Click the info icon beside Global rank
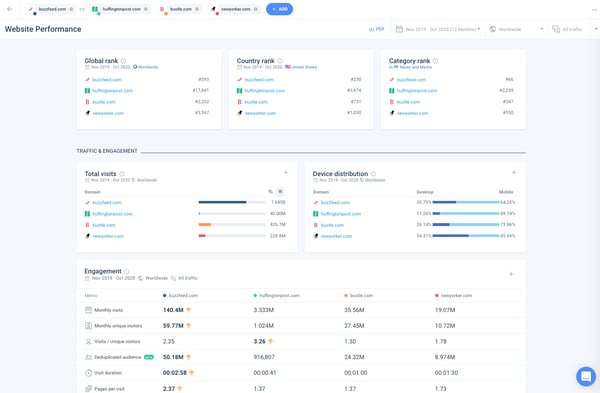 [124, 61]
